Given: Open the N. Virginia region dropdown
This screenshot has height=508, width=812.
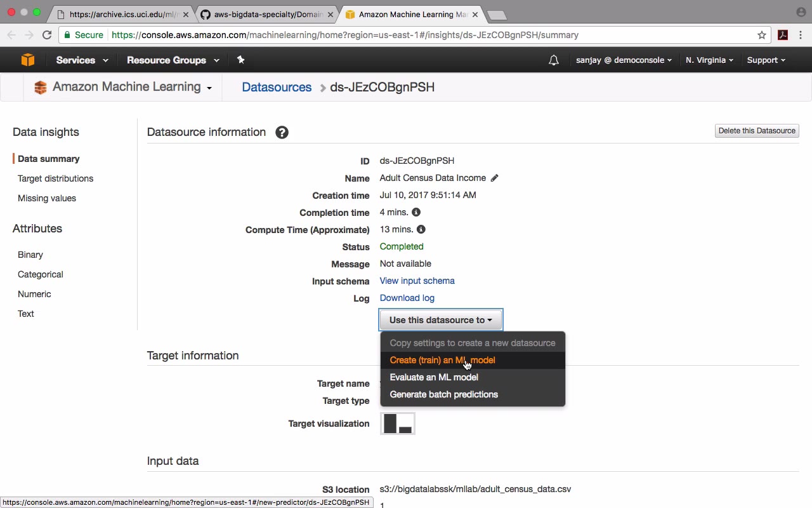Looking at the screenshot, I should pyautogui.click(x=709, y=60).
